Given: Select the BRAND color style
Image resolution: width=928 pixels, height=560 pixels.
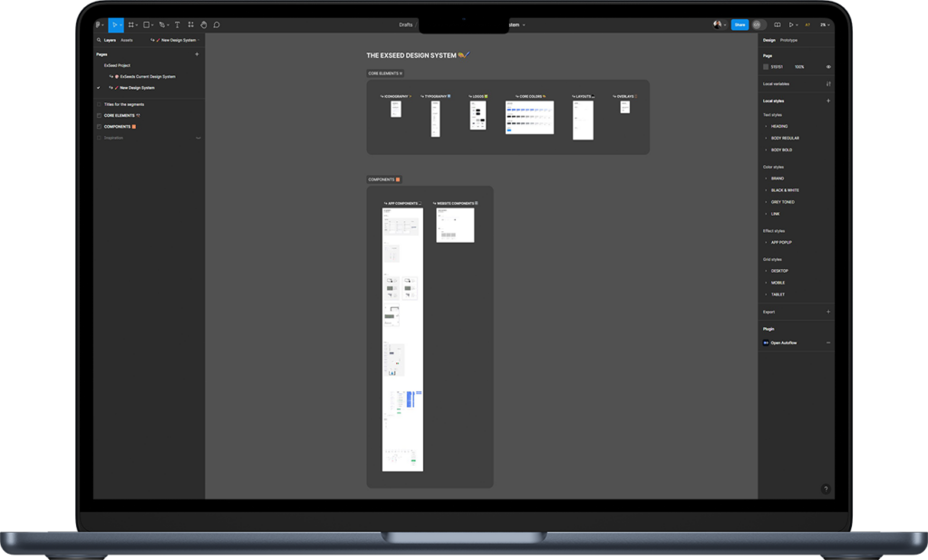Looking at the screenshot, I should [x=777, y=179].
